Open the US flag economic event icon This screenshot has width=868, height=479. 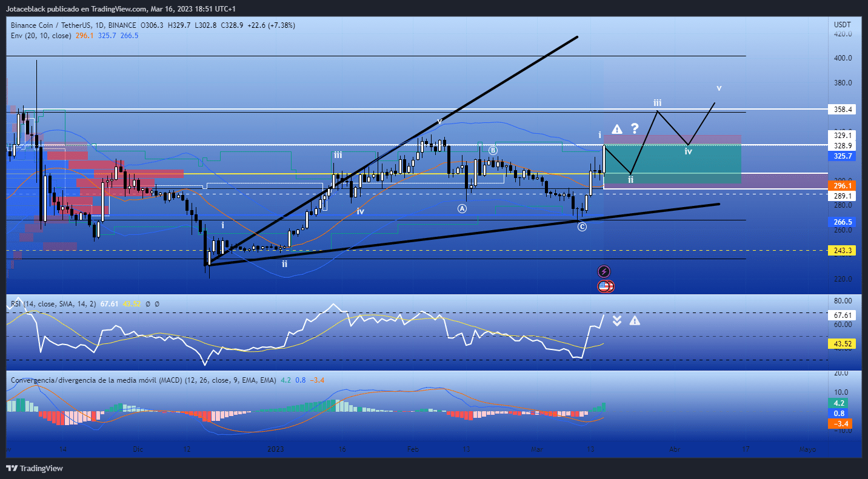[x=605, y=286]
